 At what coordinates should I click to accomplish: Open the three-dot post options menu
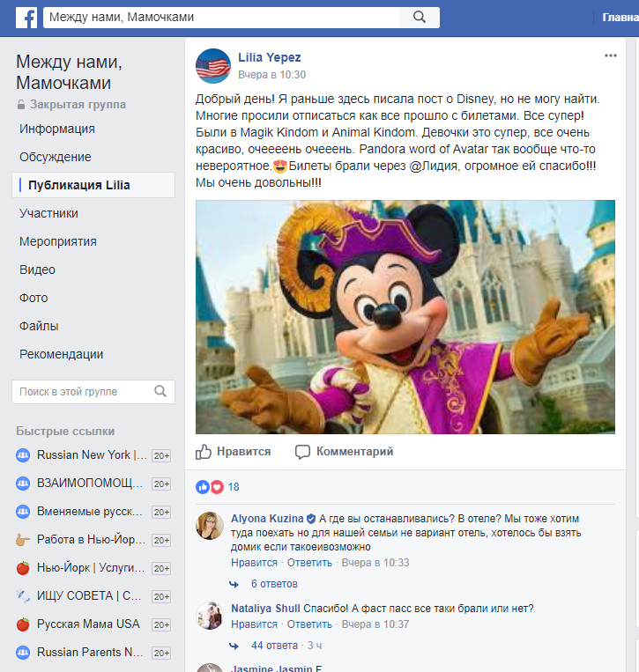tap(610, 56)
